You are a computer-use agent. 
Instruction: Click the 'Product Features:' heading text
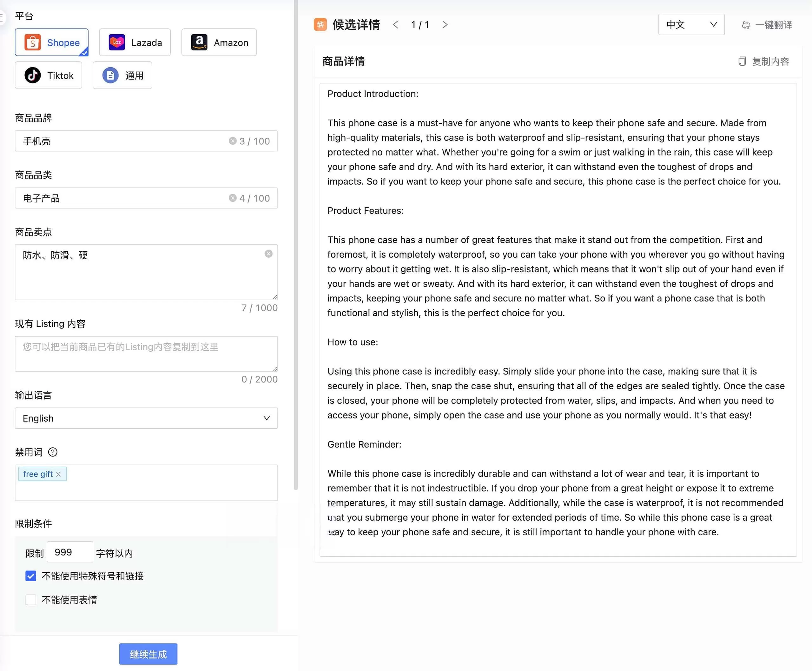(365, 211)
